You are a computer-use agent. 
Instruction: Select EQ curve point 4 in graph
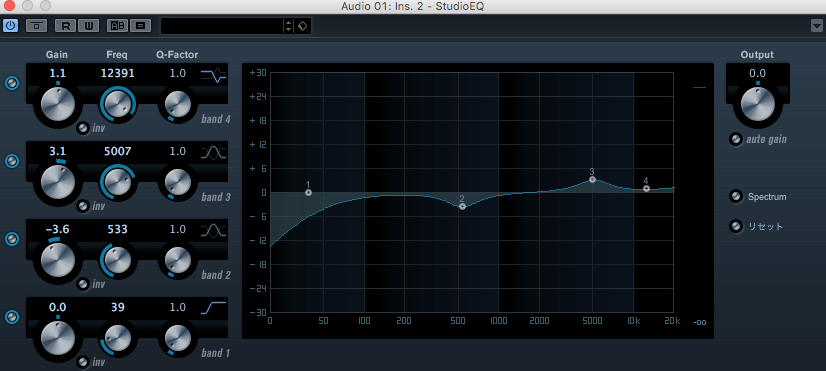(x=646, y=189)
